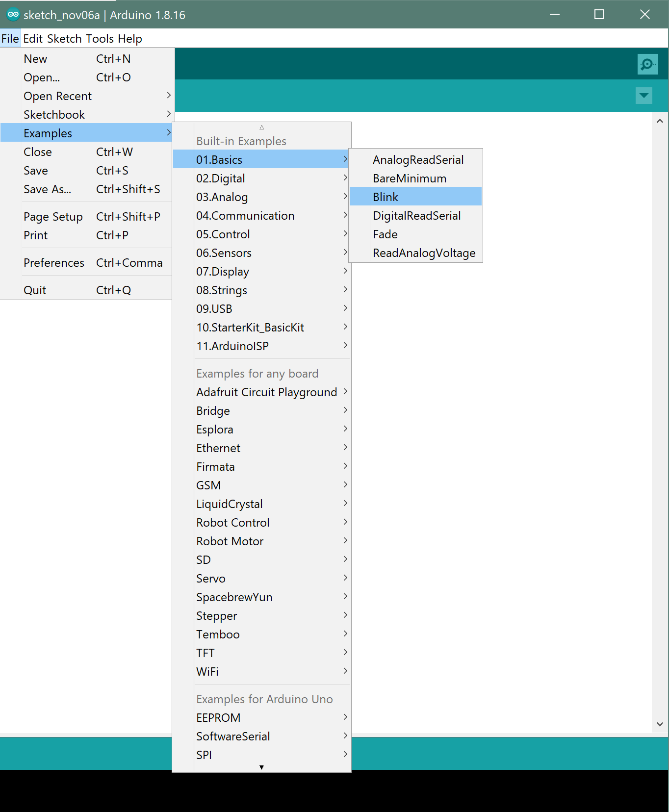The height and width of the screenshot is (812, 669).
Task: Click the menu scroll-up arrow at top
Action: tap(261, 127)
